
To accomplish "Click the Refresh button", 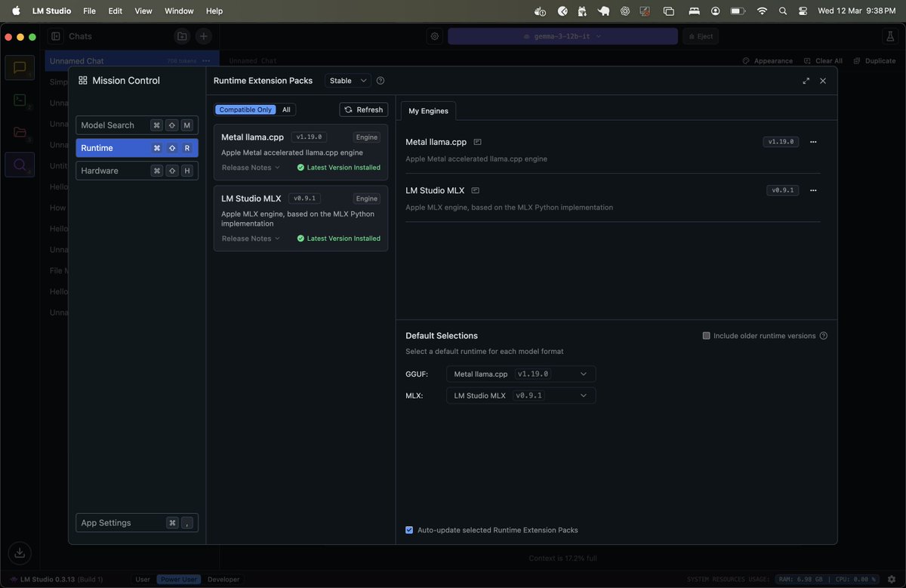I will 363,109.
